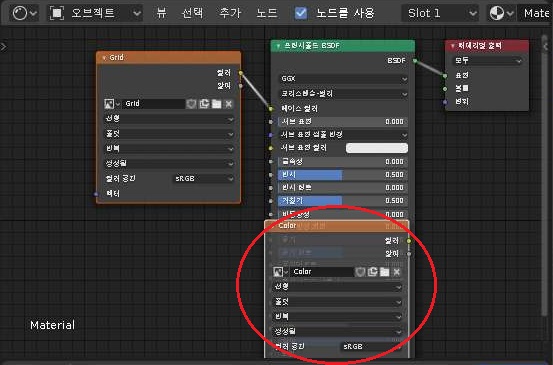The image size is (553, 365).
Task: Click the Grid node 알파 output socket
Action: [241, 86]
